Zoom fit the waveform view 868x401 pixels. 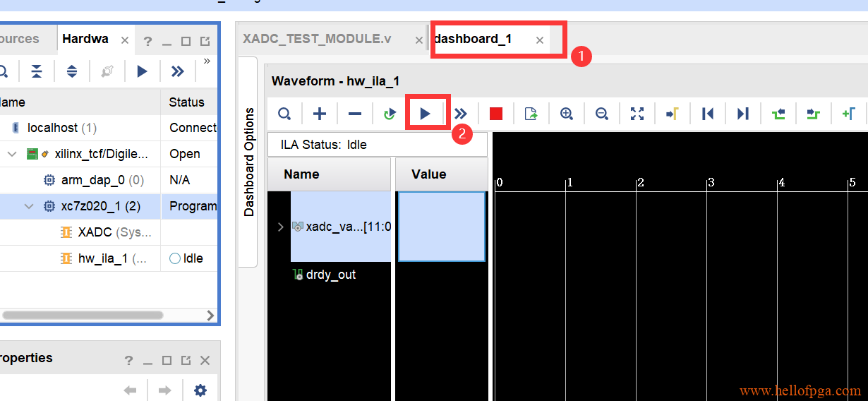point(637,114)
